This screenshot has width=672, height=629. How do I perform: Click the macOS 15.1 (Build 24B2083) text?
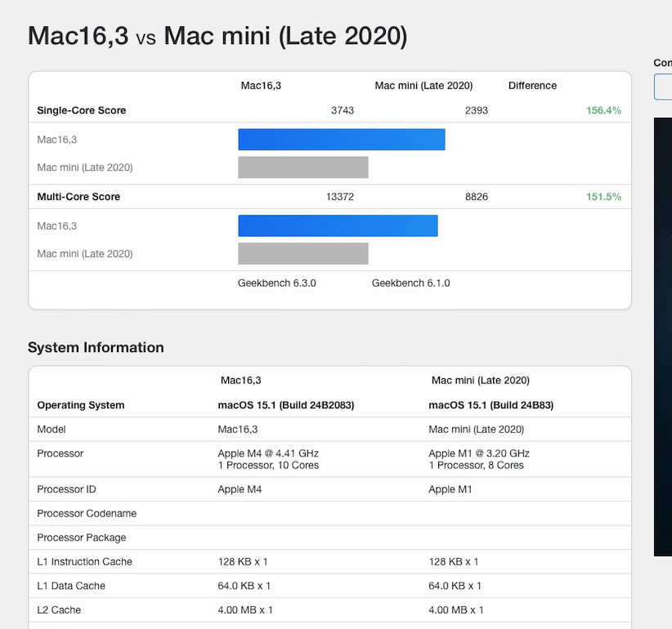[285, 405]
